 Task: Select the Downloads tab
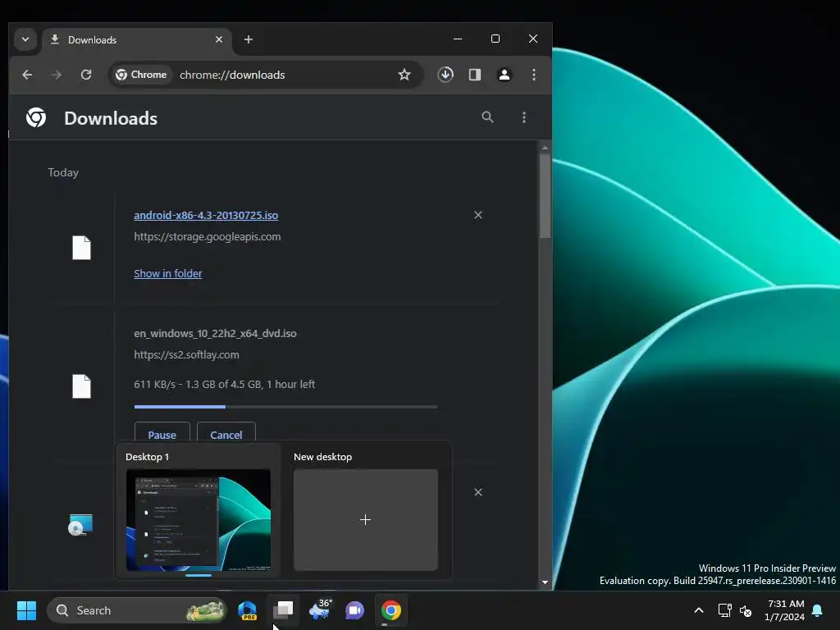coord(137,40)
